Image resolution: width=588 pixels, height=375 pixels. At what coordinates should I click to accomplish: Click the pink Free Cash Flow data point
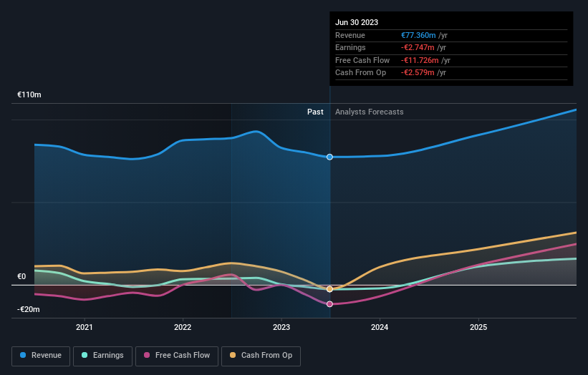(x=329, y=304)
